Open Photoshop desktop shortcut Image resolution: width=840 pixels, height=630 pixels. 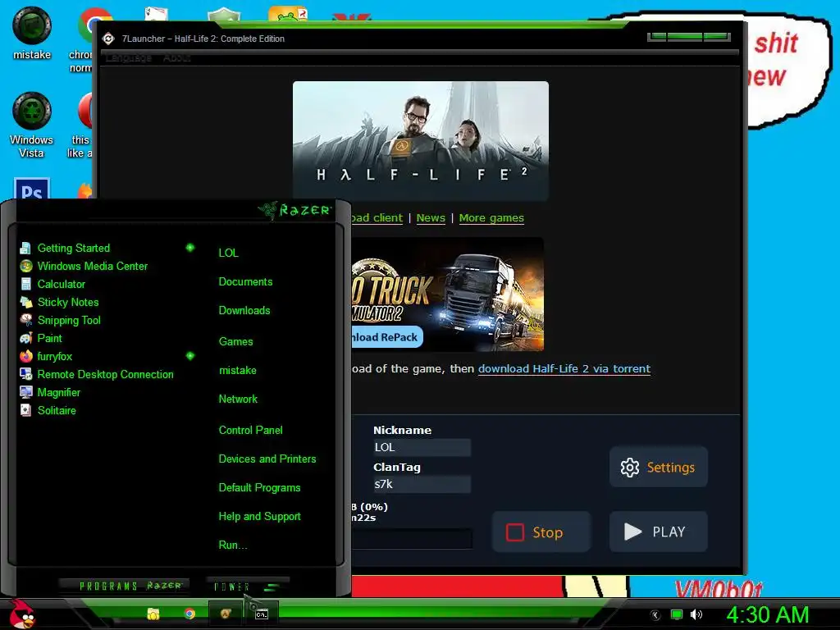point(32,189)
